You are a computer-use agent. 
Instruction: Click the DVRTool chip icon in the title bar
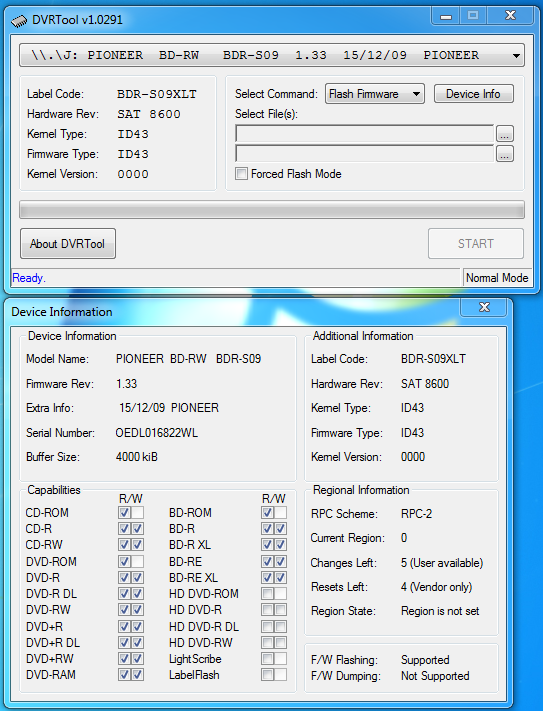pyautogui.click(x=19, y=21)
